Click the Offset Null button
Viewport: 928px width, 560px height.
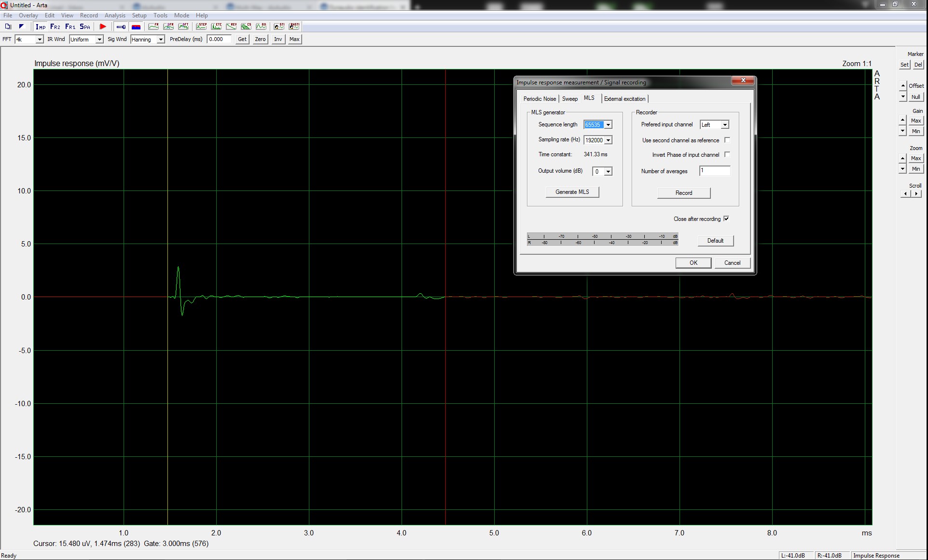coord(916,97)
